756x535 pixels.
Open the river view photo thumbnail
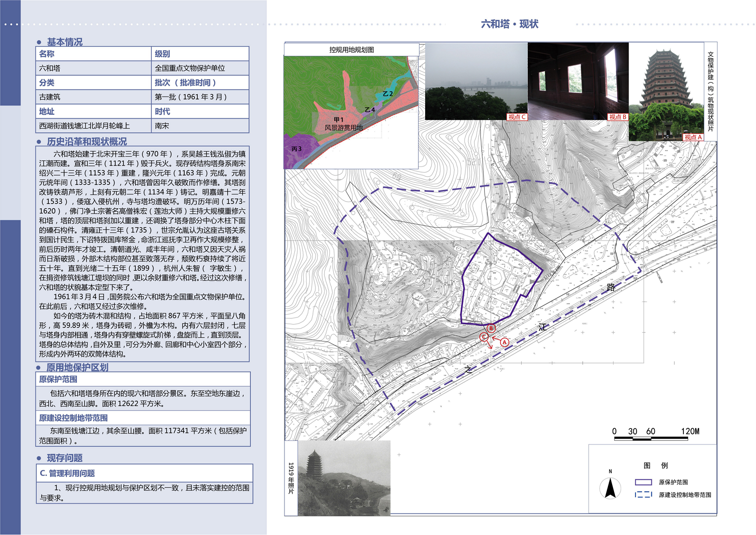pos(476,82)
